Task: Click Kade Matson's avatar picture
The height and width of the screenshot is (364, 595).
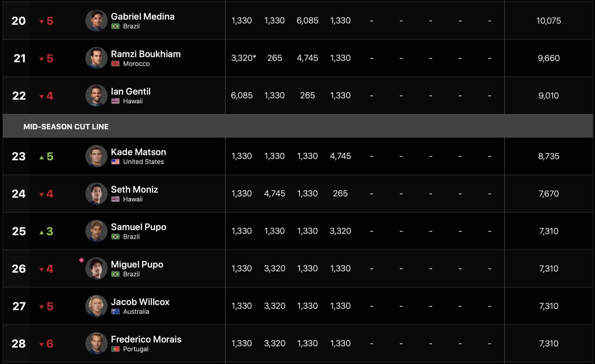Action: click(x=96, y=156)
